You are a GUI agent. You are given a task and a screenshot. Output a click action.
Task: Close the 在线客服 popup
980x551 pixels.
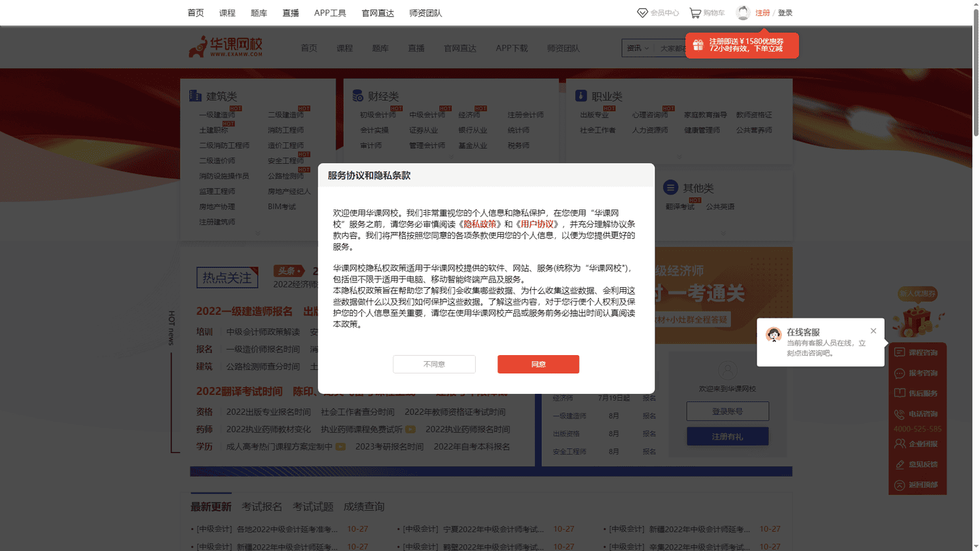pyautogui.click(x=873, y=331)
